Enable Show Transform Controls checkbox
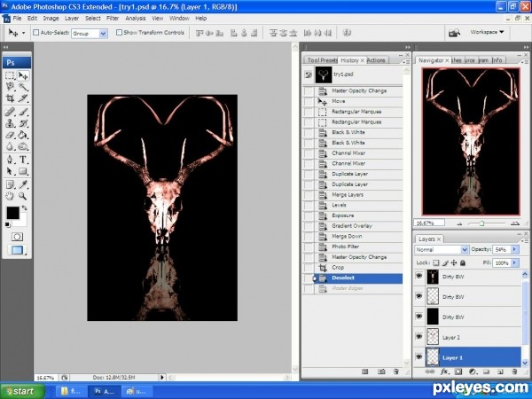 (119, 33)
